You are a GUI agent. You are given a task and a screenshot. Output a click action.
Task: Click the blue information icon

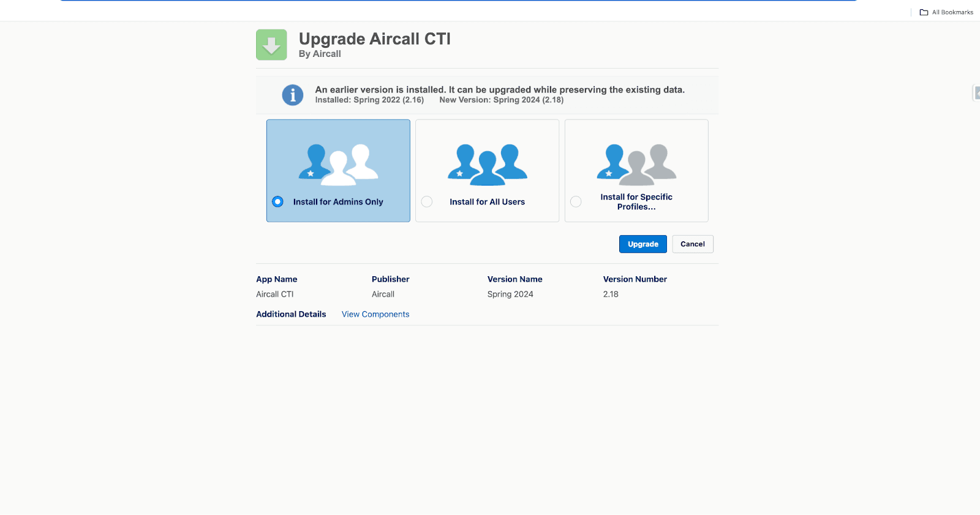point(292,95)
